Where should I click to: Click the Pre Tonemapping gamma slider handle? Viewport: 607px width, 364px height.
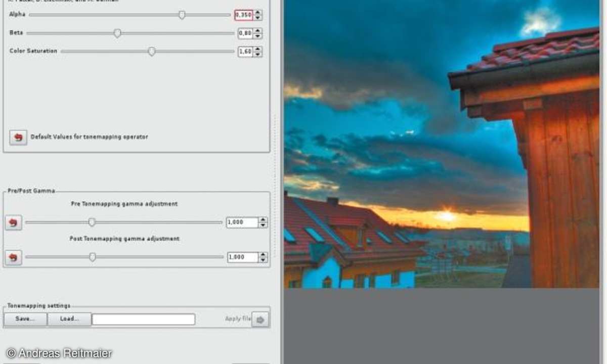tap(92, 222)
